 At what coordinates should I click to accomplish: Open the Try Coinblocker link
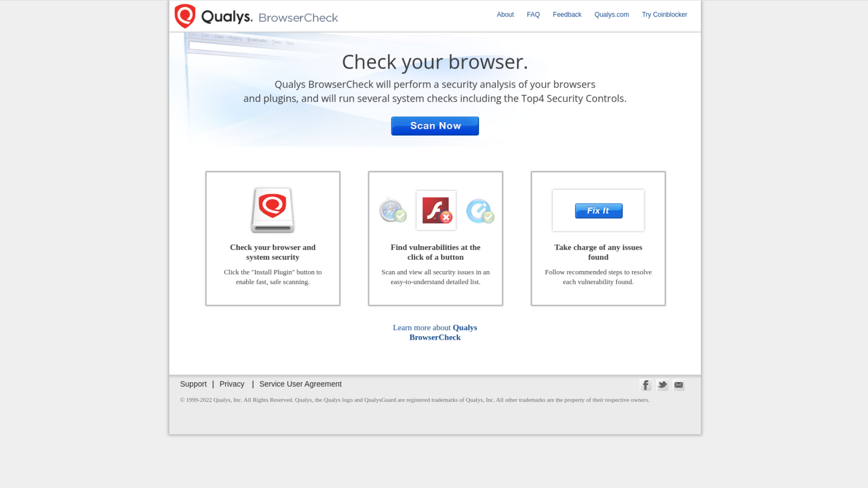pyautogui.click(x=664, y=14)
